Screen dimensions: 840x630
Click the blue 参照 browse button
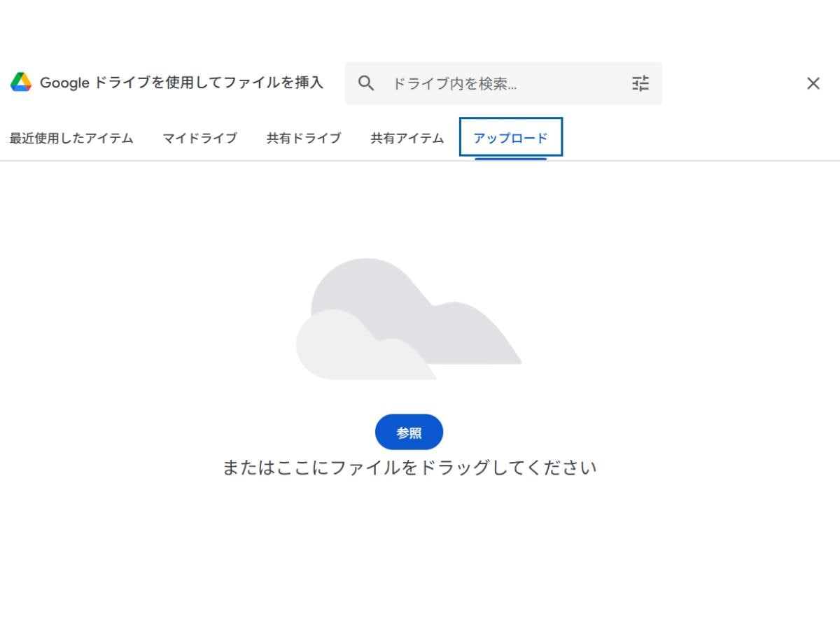[x=409, y=432]
